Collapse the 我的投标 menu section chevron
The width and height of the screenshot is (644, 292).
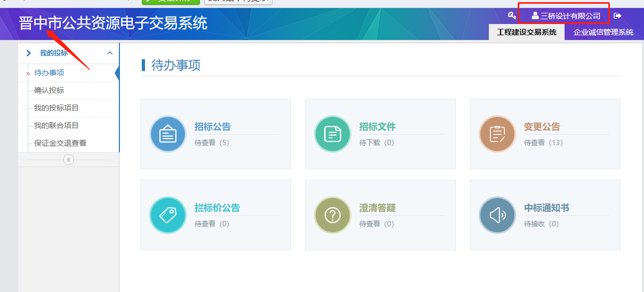tap(110, 53)
